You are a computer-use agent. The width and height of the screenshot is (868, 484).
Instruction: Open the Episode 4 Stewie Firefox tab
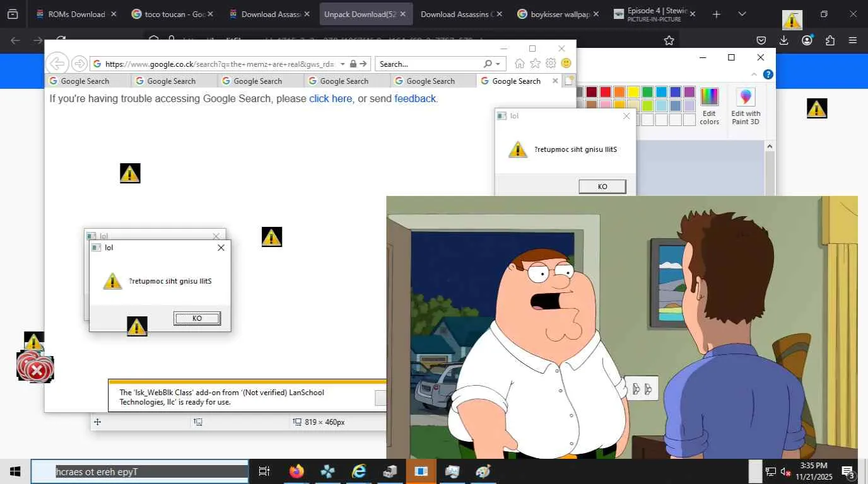(654, 14)
